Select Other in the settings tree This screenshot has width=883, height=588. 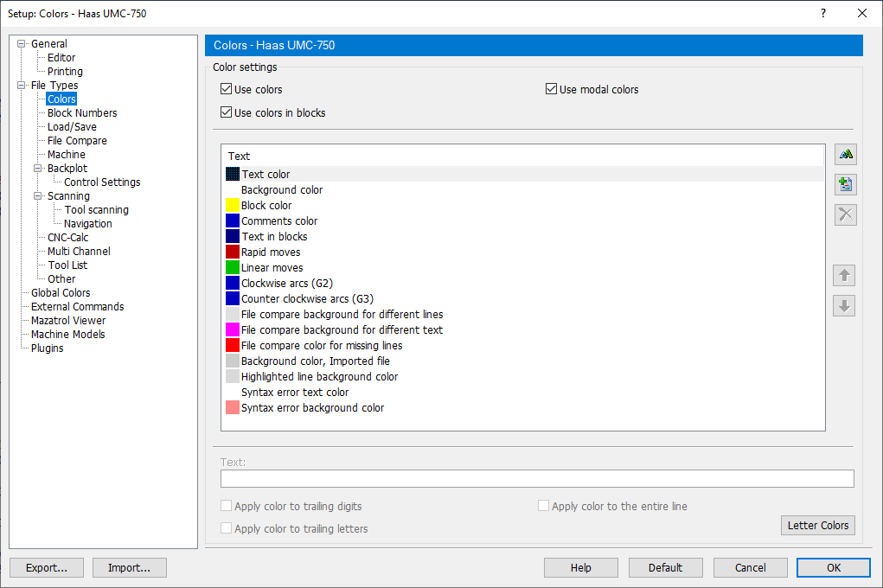point(61,278)
